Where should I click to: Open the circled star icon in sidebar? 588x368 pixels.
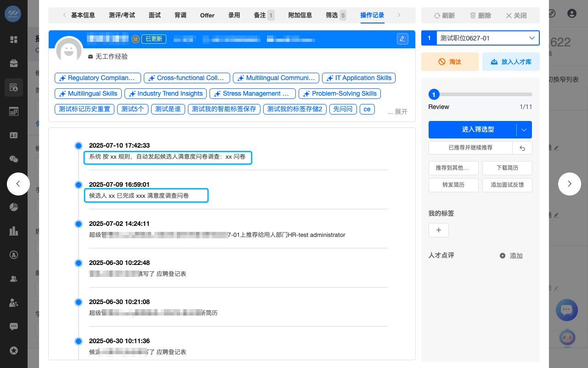(14, 351)
